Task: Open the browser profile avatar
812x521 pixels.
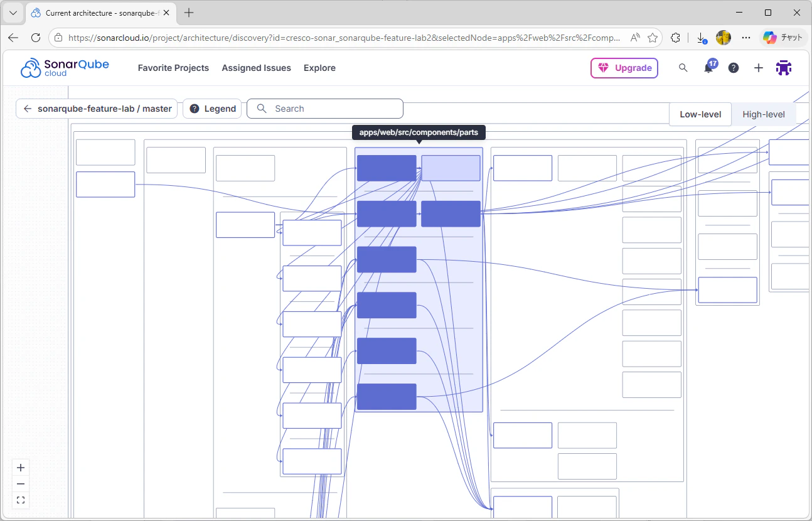Action: (x=724, y=38)
